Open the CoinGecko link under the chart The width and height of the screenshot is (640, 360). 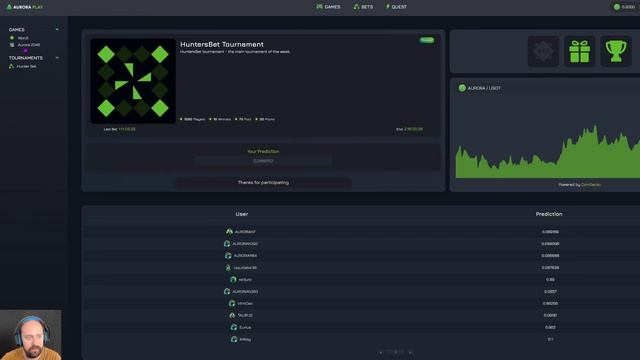[x=591, y=185]
